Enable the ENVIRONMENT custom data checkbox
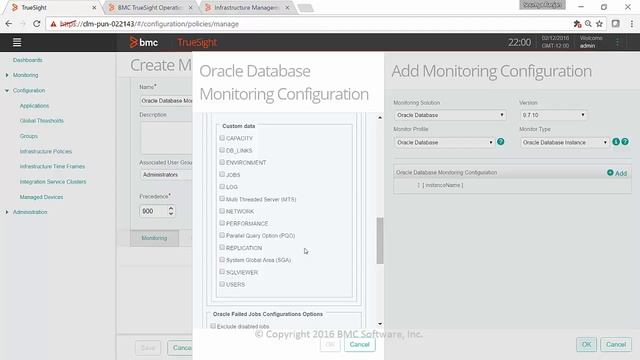 click(222, 162)
